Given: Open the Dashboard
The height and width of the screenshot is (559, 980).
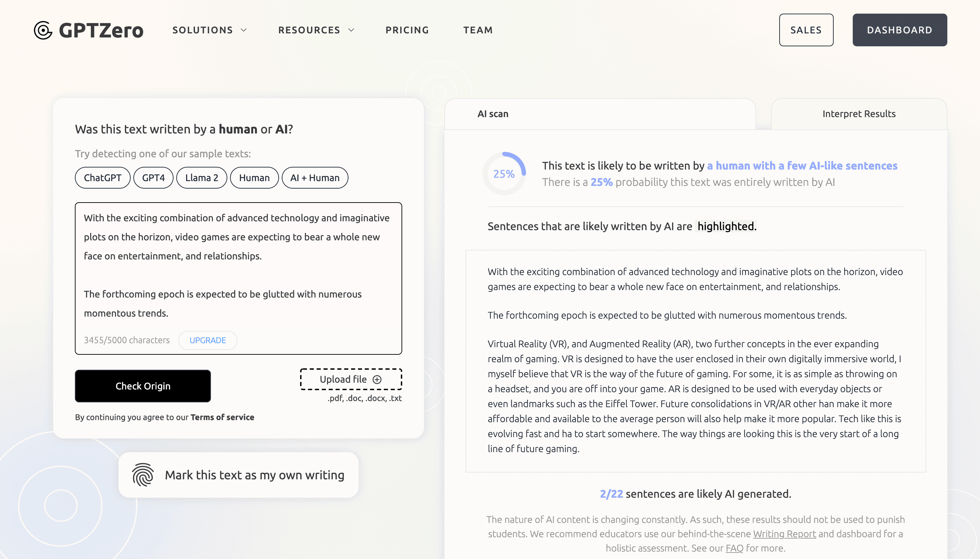Looking at the screenshot, I should point(899,30).
